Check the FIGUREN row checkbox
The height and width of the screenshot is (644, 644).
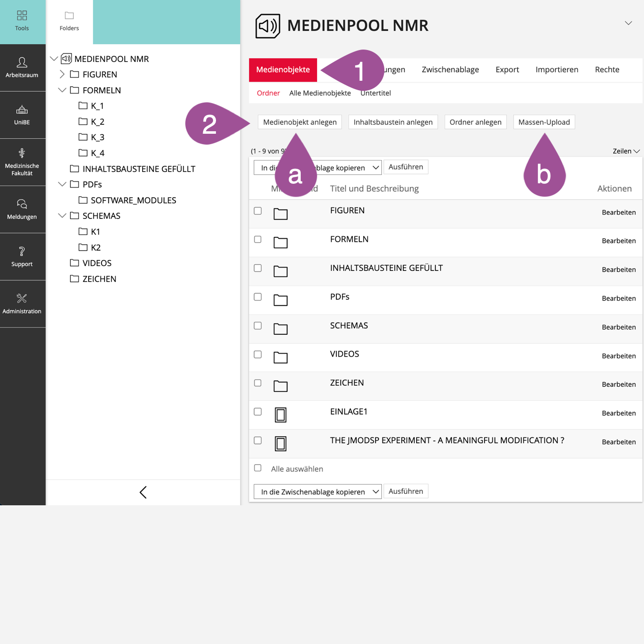coord(258,211)
